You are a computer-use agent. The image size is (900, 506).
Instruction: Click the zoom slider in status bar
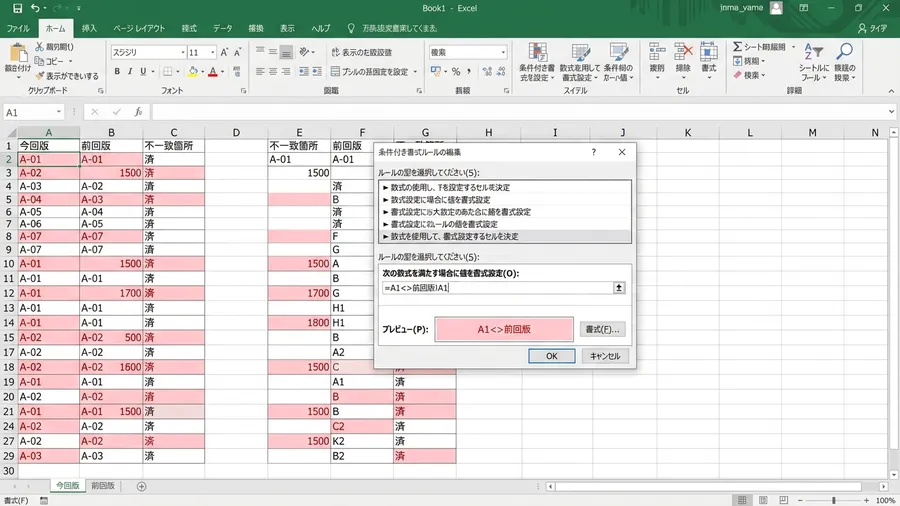pos(833,500)
